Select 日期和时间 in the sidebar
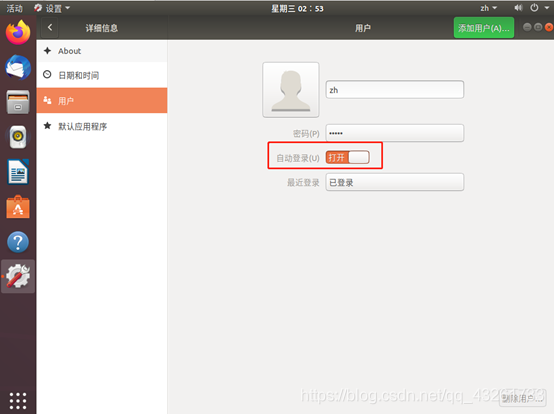The image size is (554, 414). point(102,75)
